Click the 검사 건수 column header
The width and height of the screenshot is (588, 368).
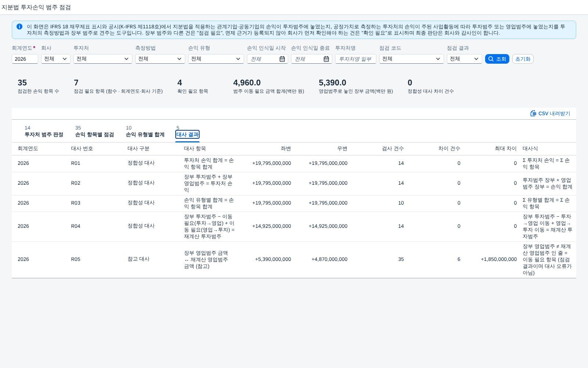[x=393, y=149]
